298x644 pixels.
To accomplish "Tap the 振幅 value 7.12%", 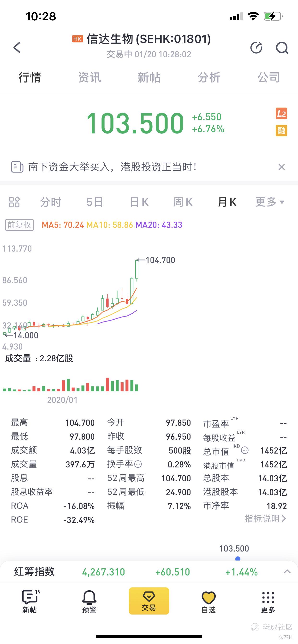I will pos(179,506).
